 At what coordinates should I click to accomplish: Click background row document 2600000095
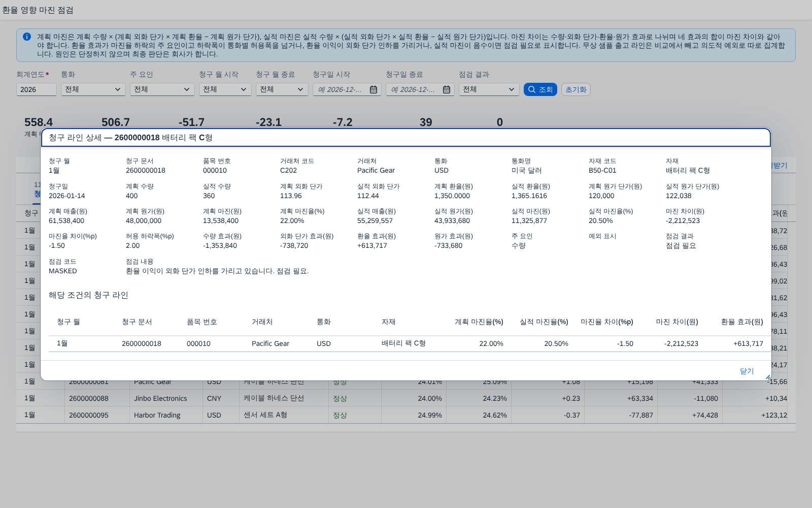click(x=89, y=415)
